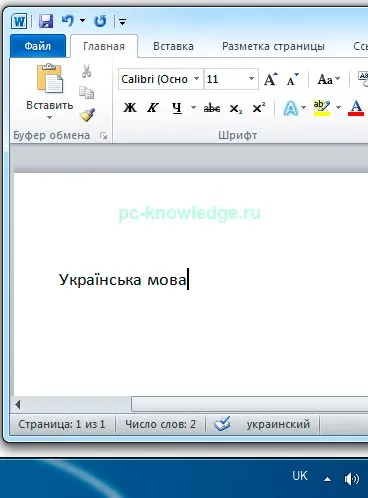Click into the Calibri font name field
Screen dimensions: 368x498
pos(155,79)
